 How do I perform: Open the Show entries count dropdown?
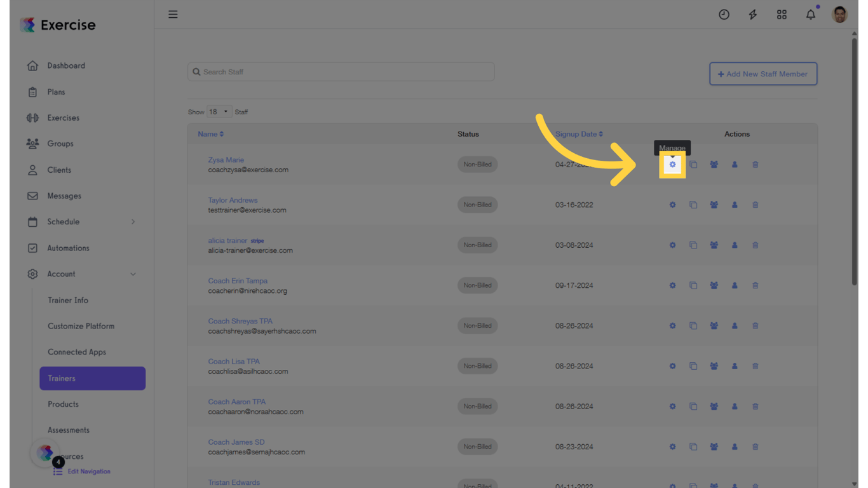pyautogui.click(x=219, y=111)
